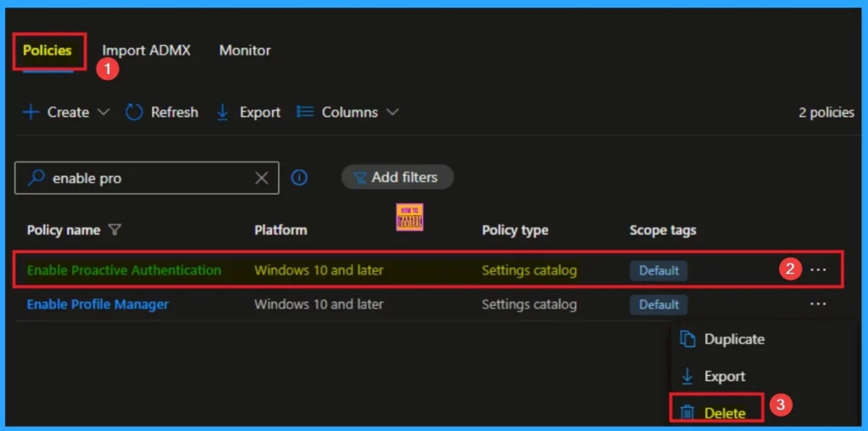Click the Policy name filter funnel icon

[x=114, y=230]
